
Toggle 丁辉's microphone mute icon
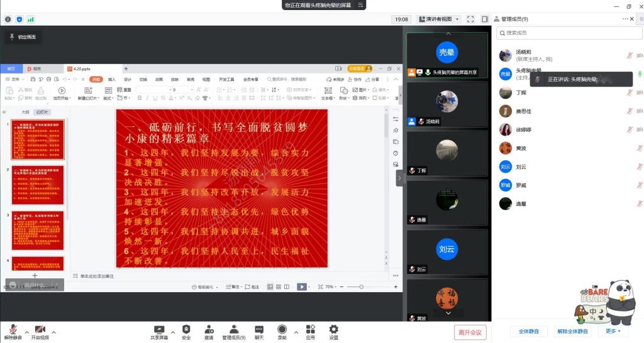point(630,93)
